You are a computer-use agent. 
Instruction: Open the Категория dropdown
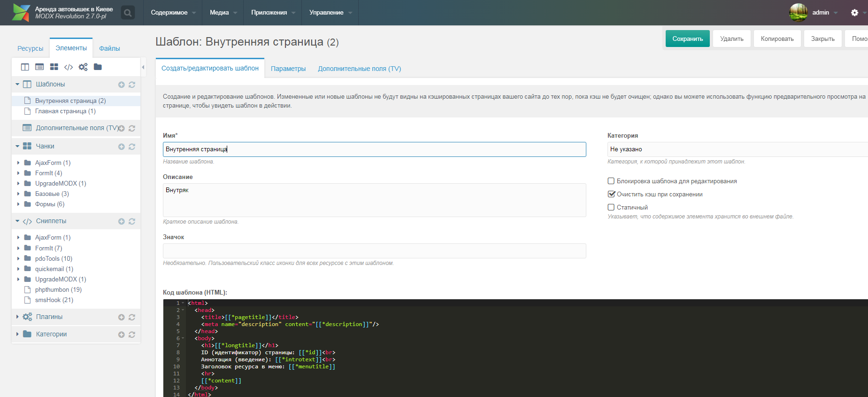pyautogui.click(x=737, y=149)
